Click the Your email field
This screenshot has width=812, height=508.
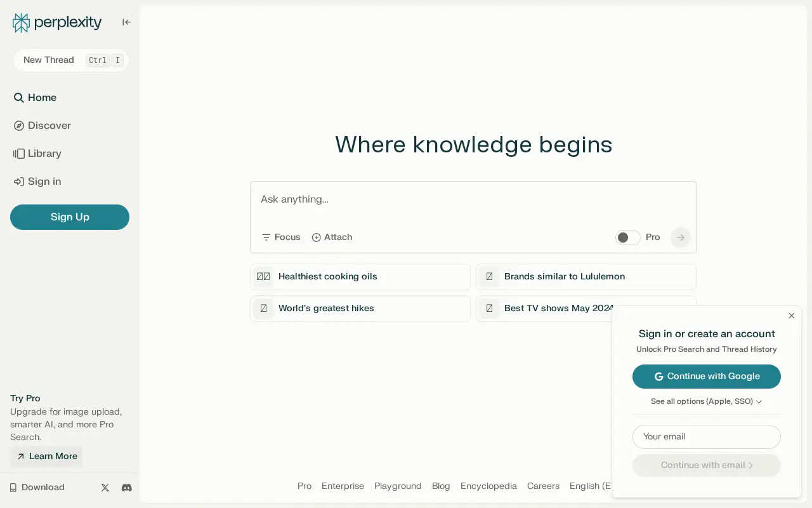tap(707, 437)
